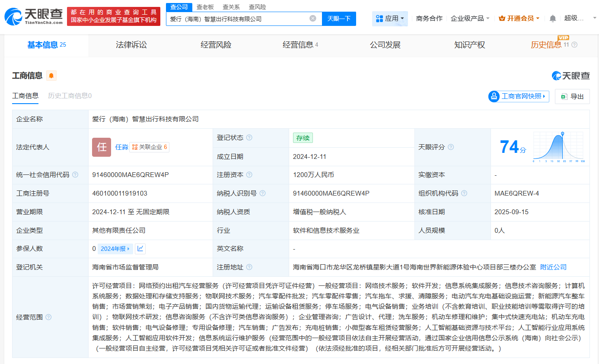The height and width of the screenshot is (364, 599).
Task: Open the 附近公司 link
Action: pyautogui.click(x=553, y=266)
